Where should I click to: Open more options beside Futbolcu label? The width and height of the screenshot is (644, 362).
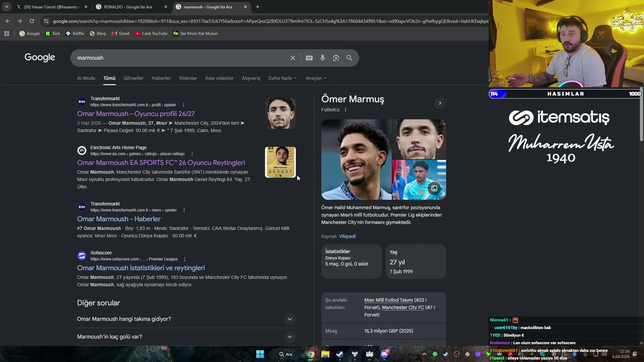[x=345, y=110]
